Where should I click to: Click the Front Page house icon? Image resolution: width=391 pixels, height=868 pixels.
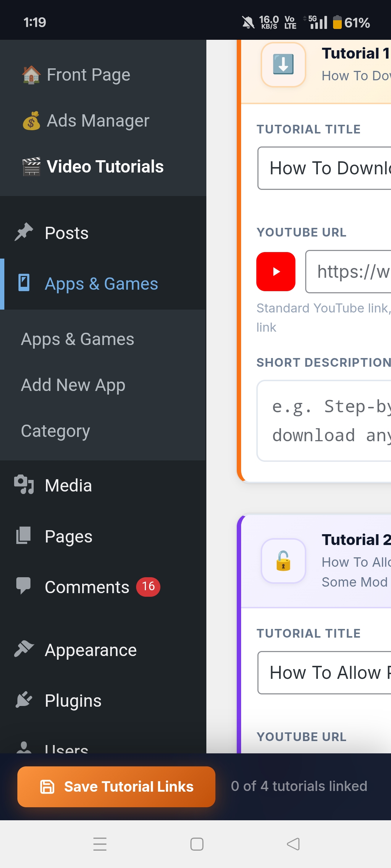[x=31, y=75]
